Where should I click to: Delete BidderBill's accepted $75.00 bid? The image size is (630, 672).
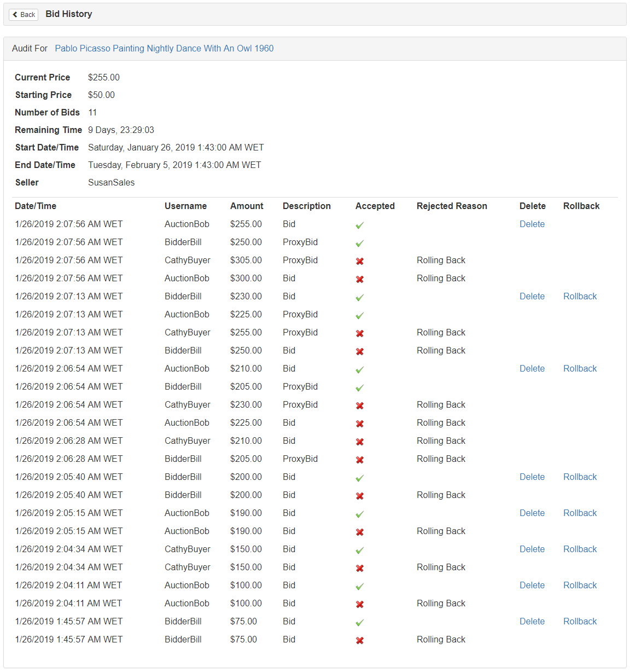click(x=532, y=621)
